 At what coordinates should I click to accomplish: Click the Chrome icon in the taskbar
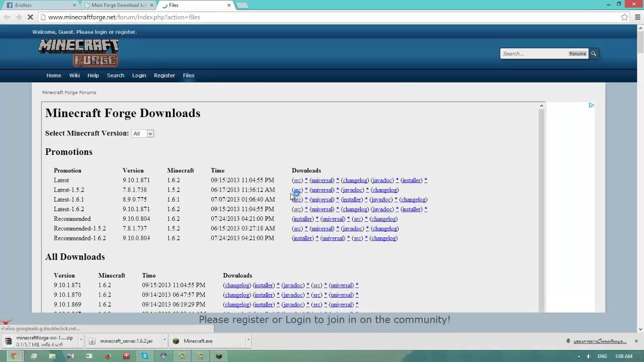pos(14,356)
